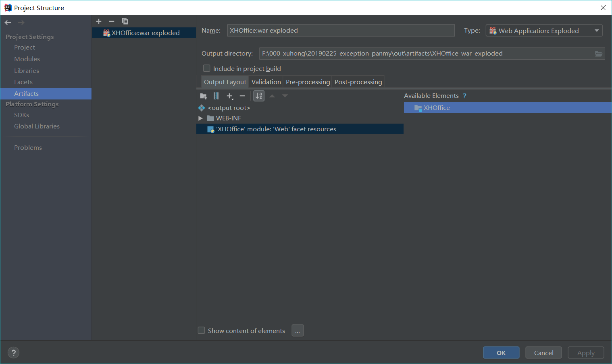Image resolution: width=612 pixels, height=364 pixels.
Task: Create directory in output layout
Action: (204, 96)
